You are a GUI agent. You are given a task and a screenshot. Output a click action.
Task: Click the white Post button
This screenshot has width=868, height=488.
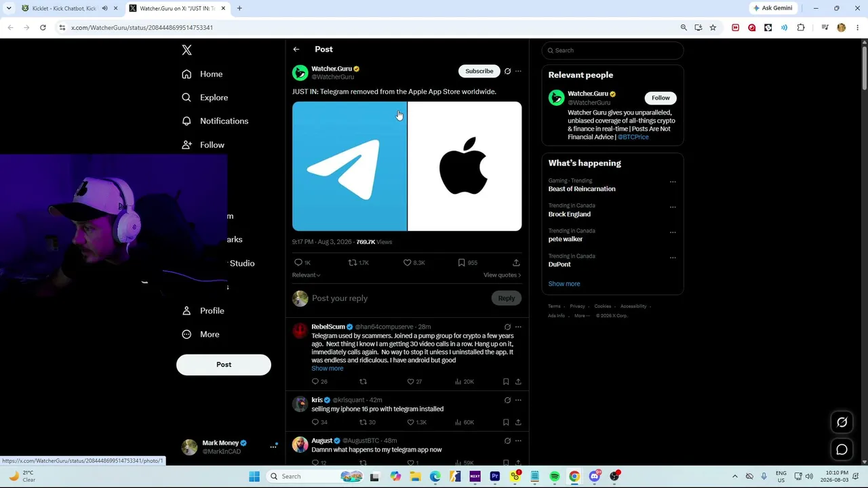pos(224,365)
